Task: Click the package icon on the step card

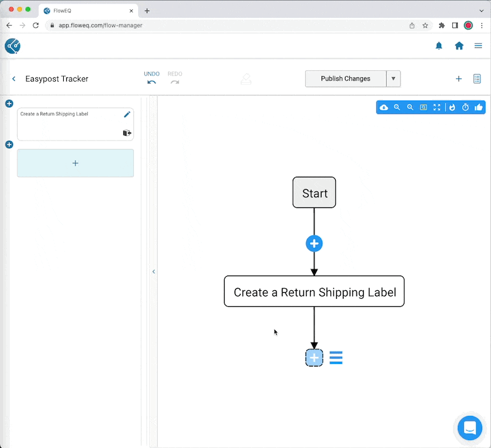Action: click(127, 133)
